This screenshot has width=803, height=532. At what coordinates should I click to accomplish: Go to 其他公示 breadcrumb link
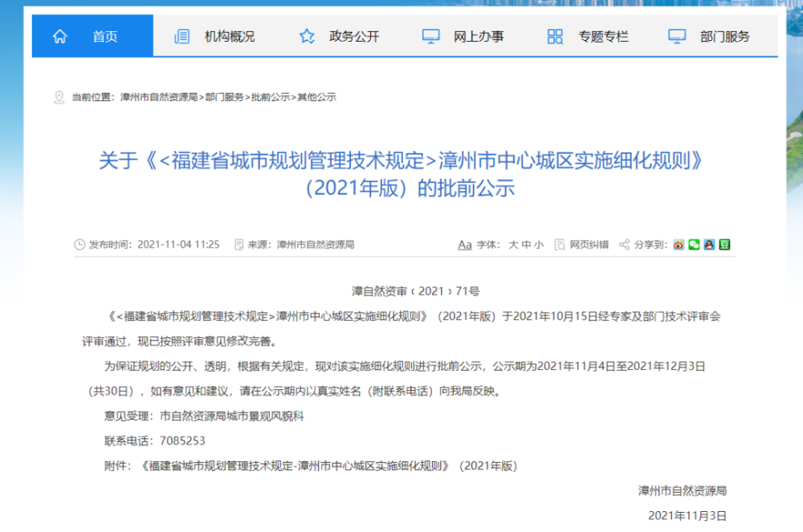(x=316, y=97)
